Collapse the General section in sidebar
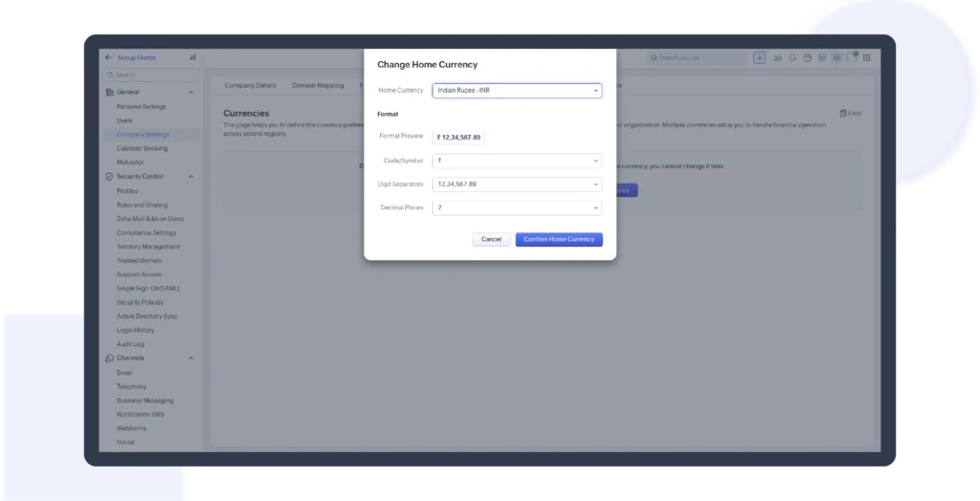980x501 pixels. point(191,92)
